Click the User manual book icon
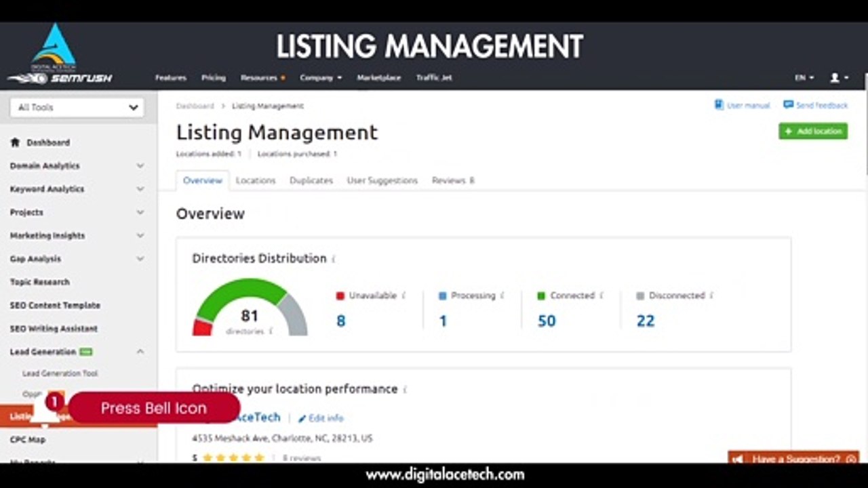The image size is (868, 488). pyautogui.click(x=719, y=105)
